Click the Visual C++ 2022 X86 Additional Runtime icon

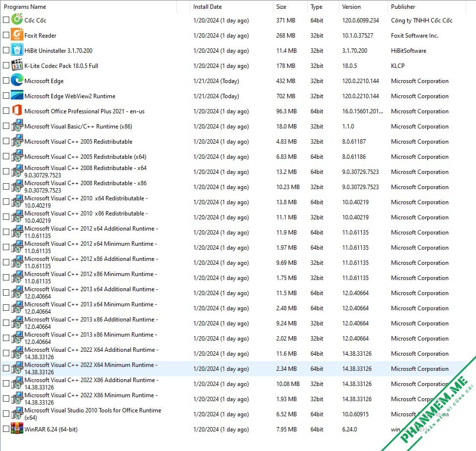tap(17, 383)
